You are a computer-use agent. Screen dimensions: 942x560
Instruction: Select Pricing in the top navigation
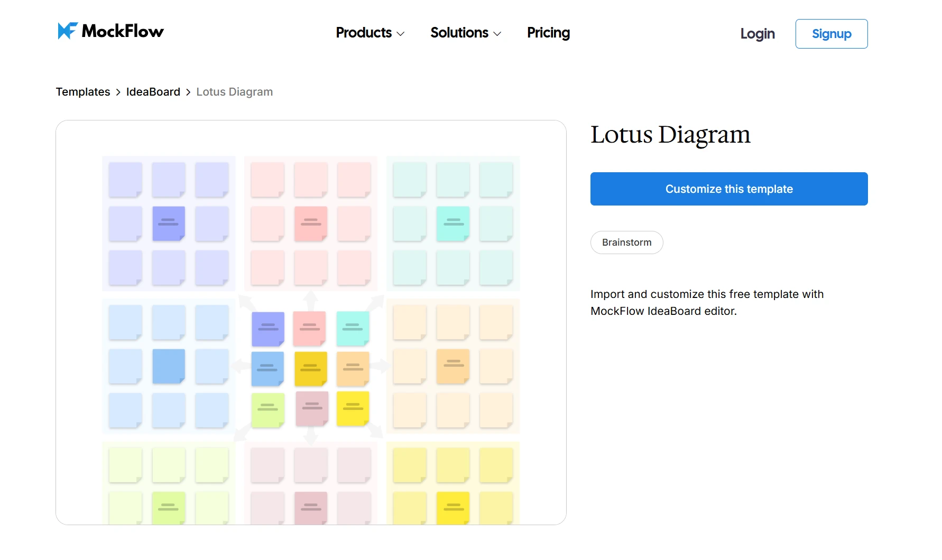548,33
